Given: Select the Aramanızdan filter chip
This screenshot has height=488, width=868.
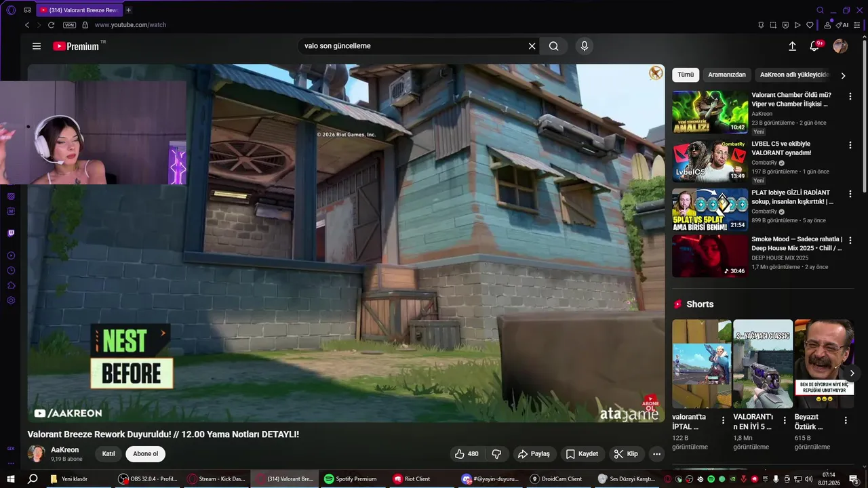Looking at the screenshot, I should coord(727,75).
